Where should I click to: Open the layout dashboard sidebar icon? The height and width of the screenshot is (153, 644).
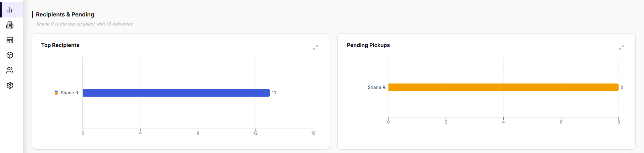(x=10, y=40)
